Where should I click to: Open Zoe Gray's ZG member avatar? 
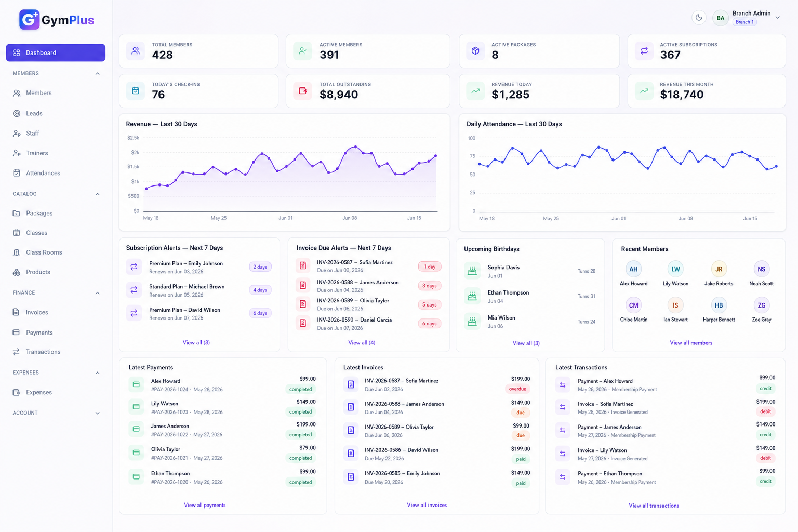pyautogui.click(x=761, y=305)
